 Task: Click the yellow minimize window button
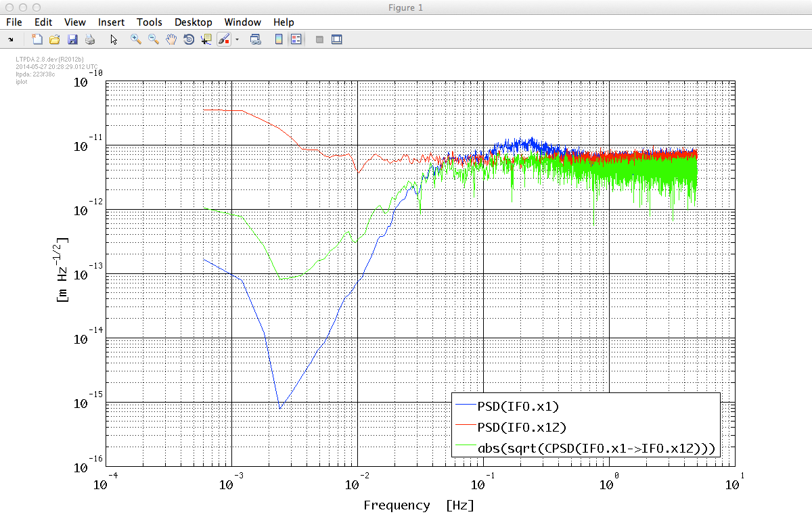point(22,6)
